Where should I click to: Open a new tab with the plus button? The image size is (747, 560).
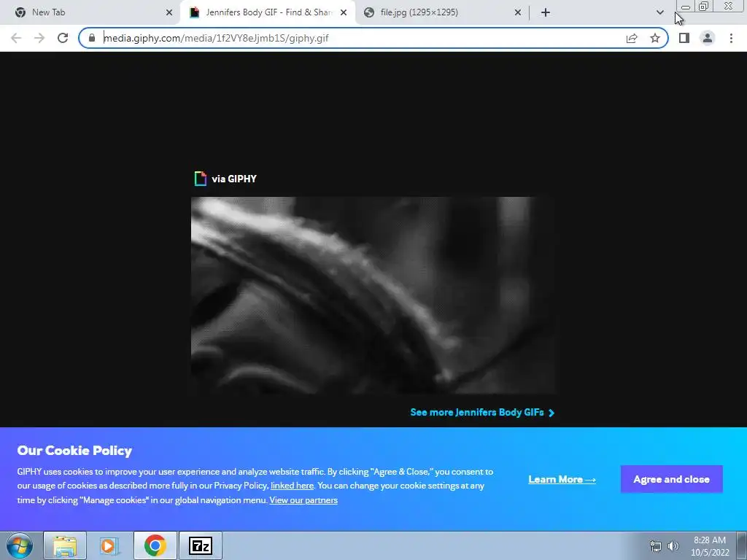546,12
